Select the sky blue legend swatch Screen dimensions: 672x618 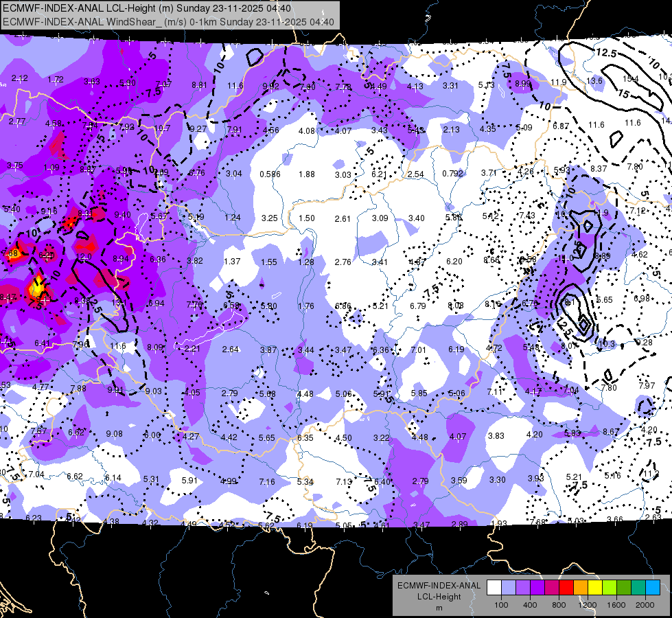653,588
